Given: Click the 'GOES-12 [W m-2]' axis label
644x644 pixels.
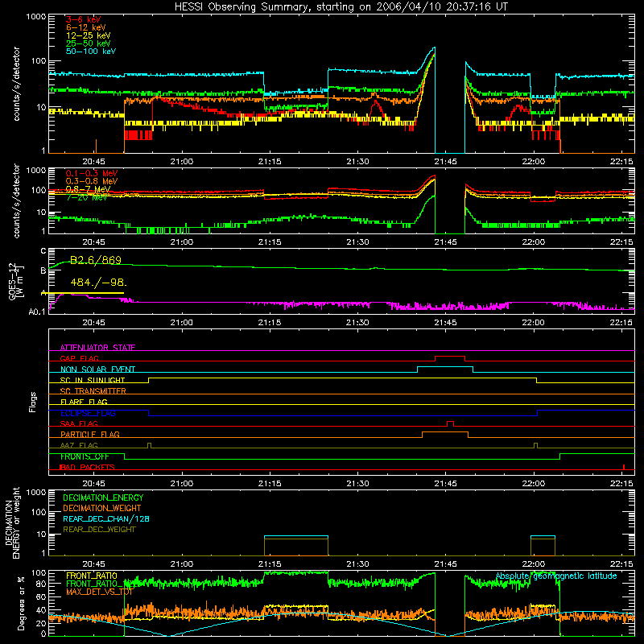Looking at the screenshot, I should pyautogui.click(x=16, y=281).
